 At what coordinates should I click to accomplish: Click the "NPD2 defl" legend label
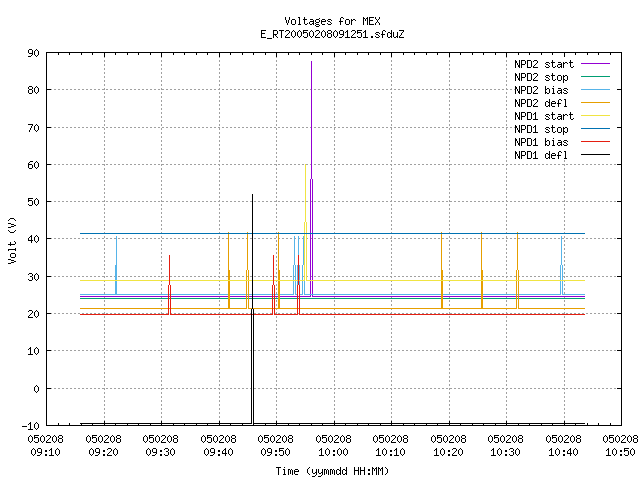[x=541, y=103]
